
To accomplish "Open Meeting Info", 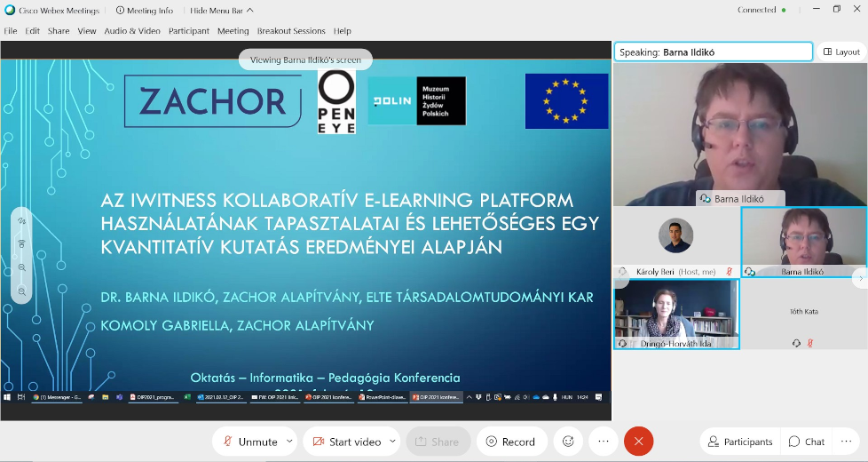I will 145,11.
